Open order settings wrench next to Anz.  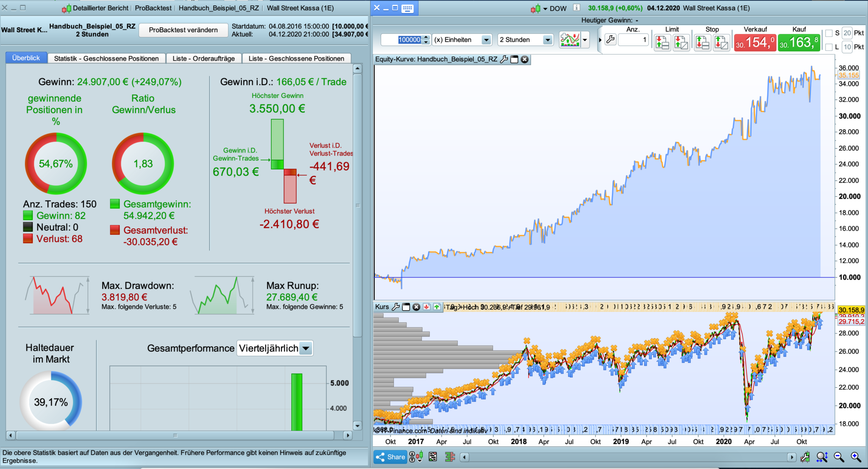(x=610, y=40)
